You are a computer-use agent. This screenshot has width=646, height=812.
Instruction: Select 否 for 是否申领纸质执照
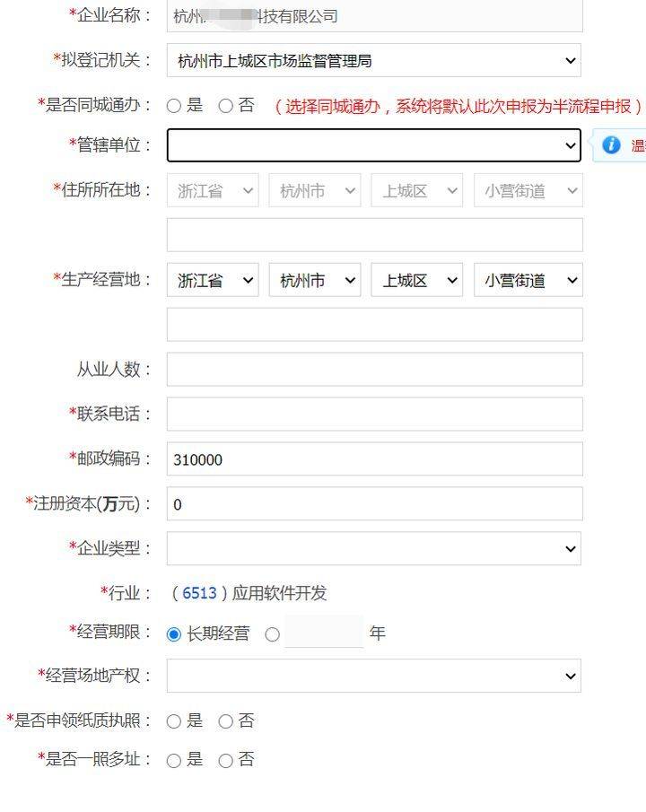coord(225,721)
